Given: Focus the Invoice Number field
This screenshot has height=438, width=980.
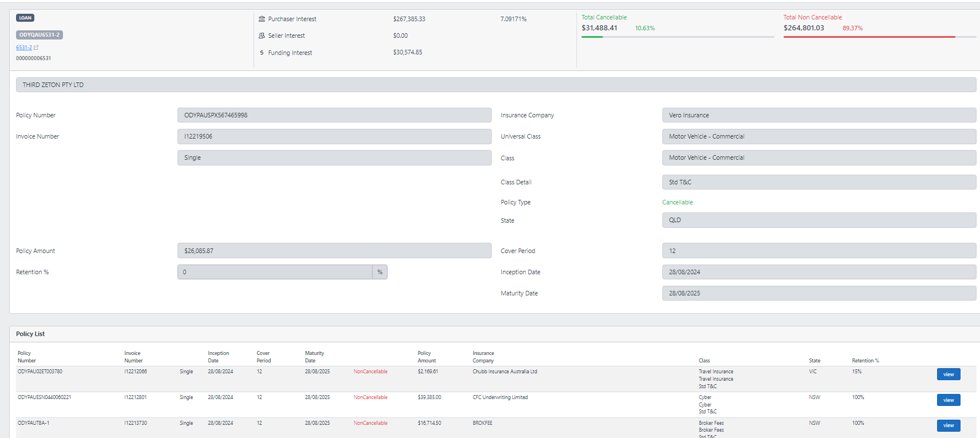Looking at the screenshot, I should click(x=334, y=136).
